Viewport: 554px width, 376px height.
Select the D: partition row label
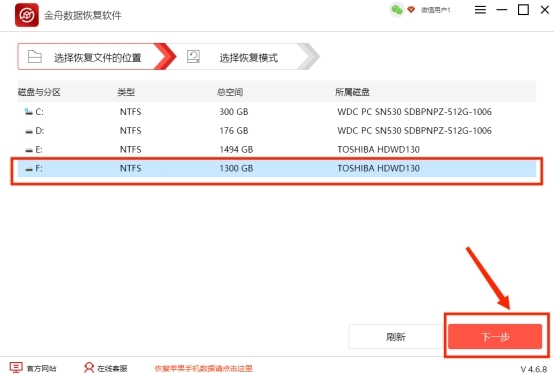[40, 131]
